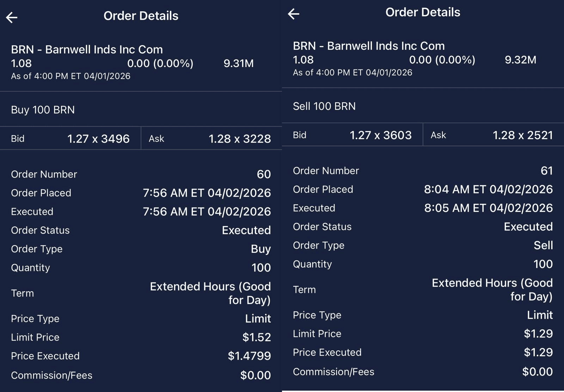Click the 8:04 AM order placed timestamp
Image resolution: width=564 pixels, height=392 pixels.
(x=488, y=189)
